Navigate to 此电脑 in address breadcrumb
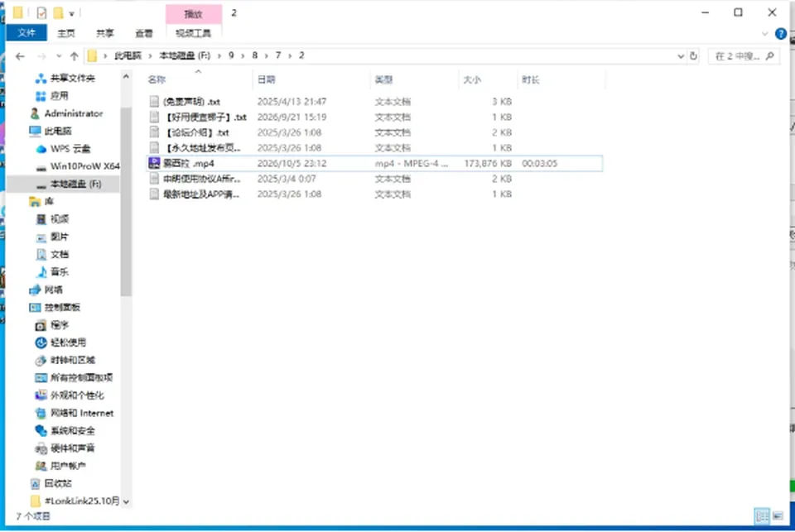Image resolution: width=795 pixels, height=532 pixels. point(128,55)
